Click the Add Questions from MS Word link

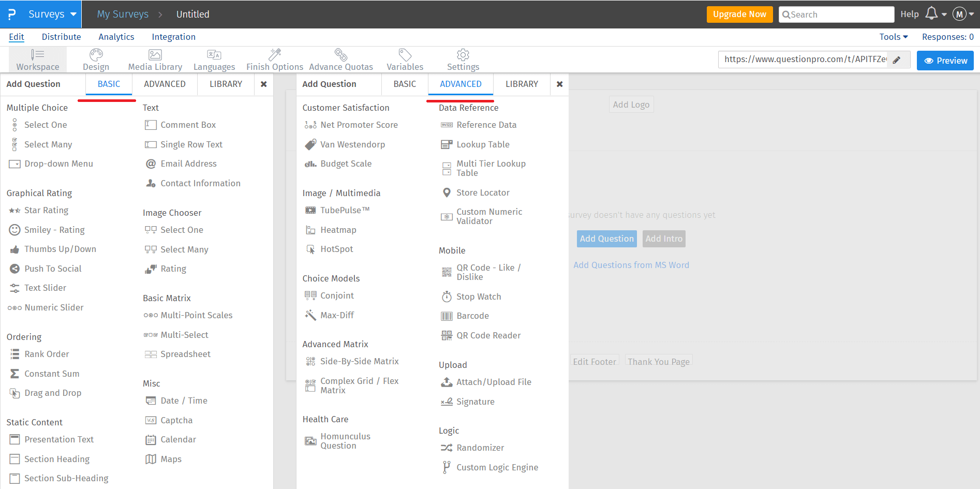click(x=631, y=265)
